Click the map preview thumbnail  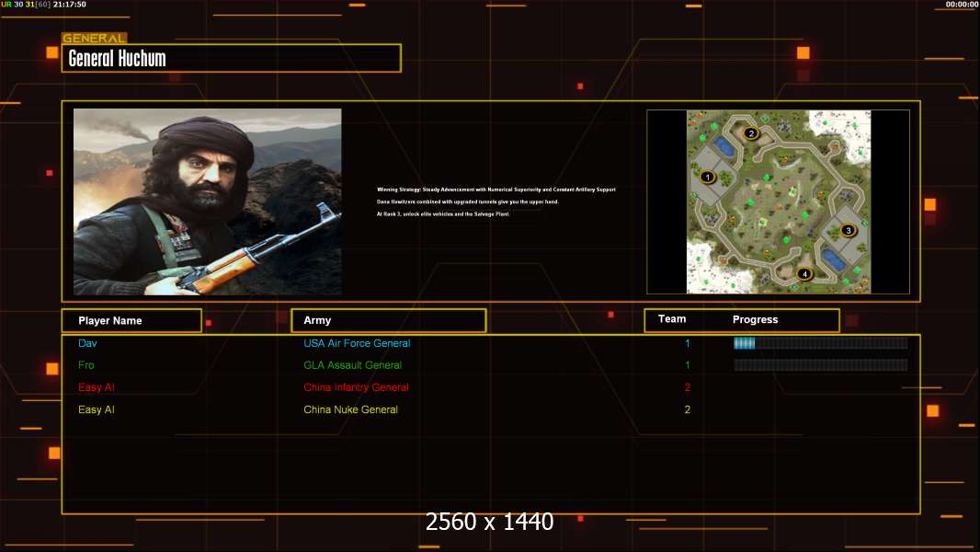[x=778, y=201]
